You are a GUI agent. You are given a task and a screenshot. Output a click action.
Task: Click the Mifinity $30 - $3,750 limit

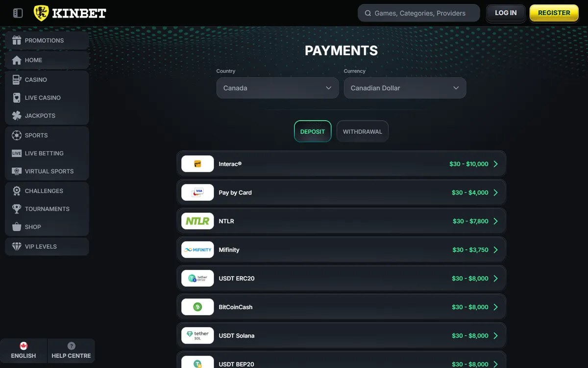pos(470,250)
